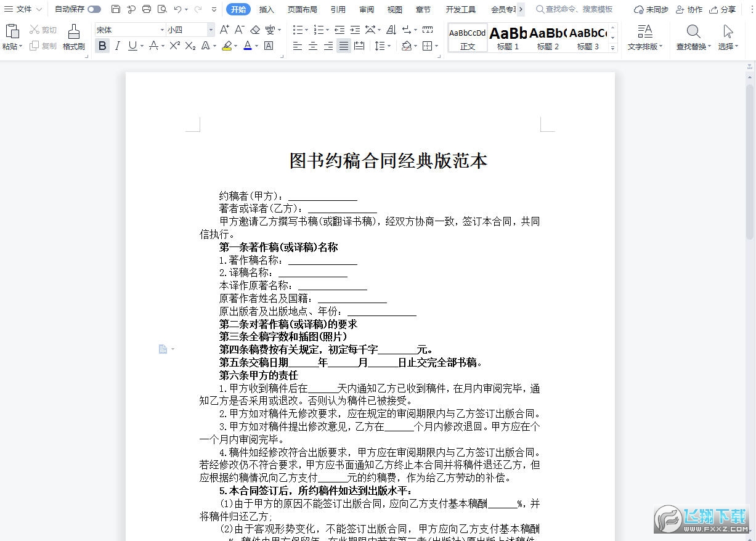Click the character border icon (boxed A)
This screenshot has height=541, width=756.
tap(269, 46)
